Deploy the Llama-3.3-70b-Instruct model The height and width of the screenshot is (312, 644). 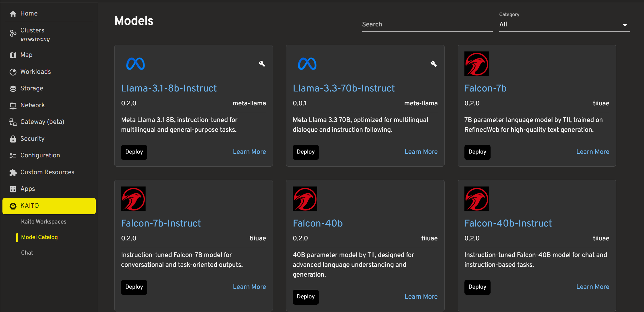coord(306,152)
